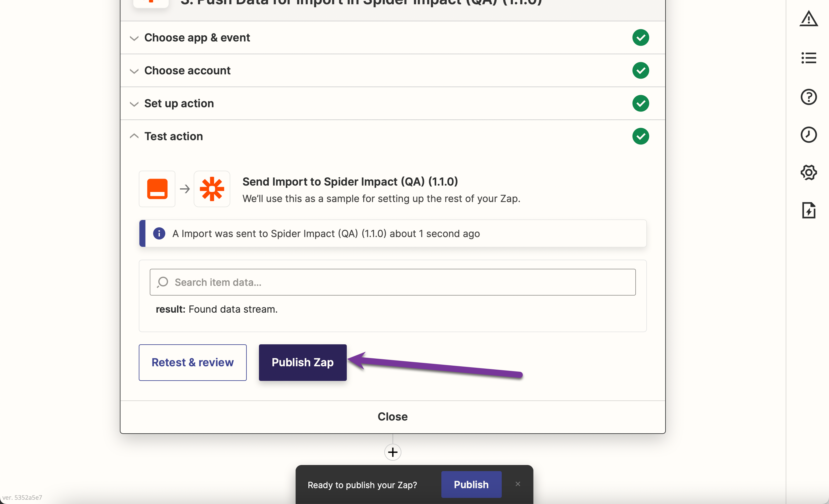The height and width of the screenshot is (504, 829).
Task: Click green checkmark on Test action
Action: [641, 136]
